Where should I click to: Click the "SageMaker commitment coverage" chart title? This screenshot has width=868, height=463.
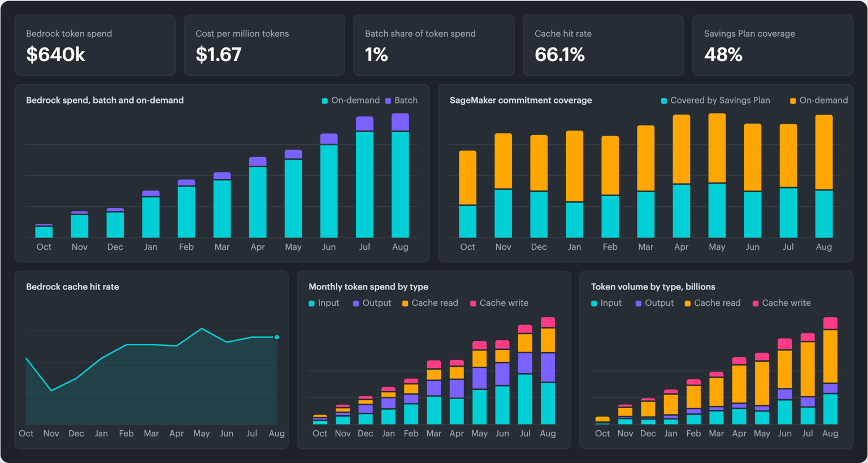[x=521, y=100]
